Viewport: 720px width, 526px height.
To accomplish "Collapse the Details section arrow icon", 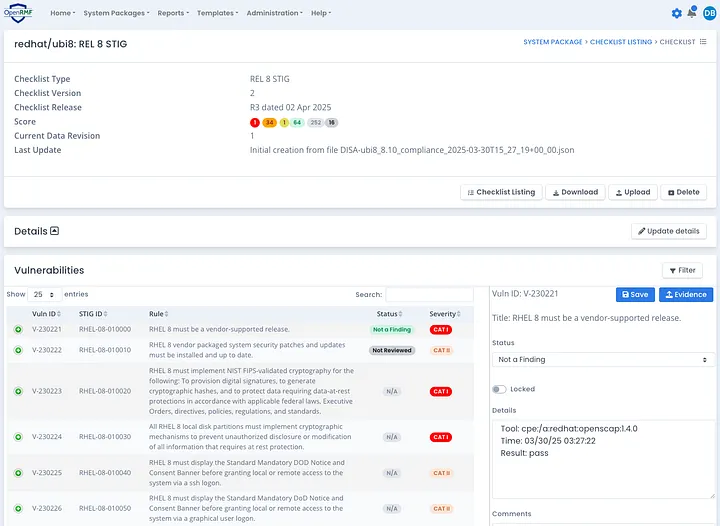I will 54,231.
